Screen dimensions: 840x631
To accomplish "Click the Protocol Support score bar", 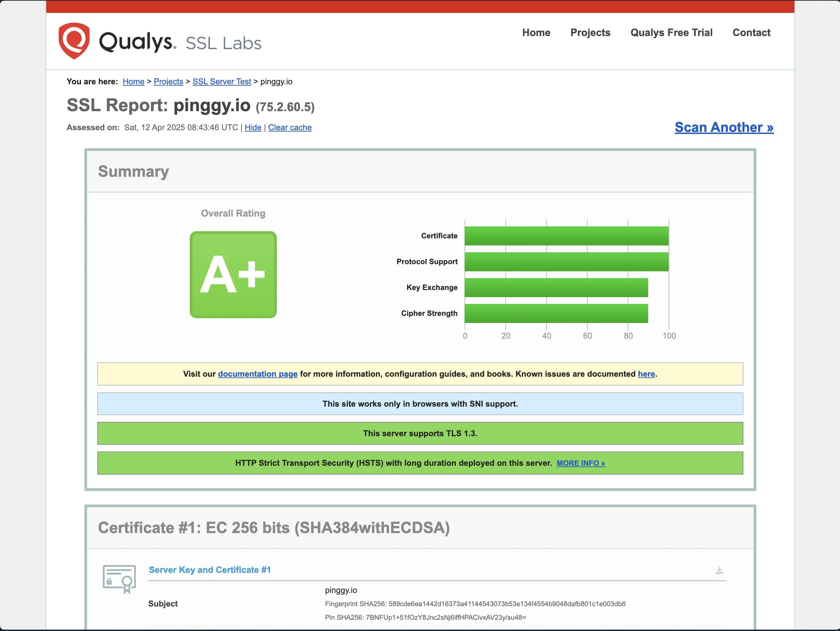I will 567,261.
